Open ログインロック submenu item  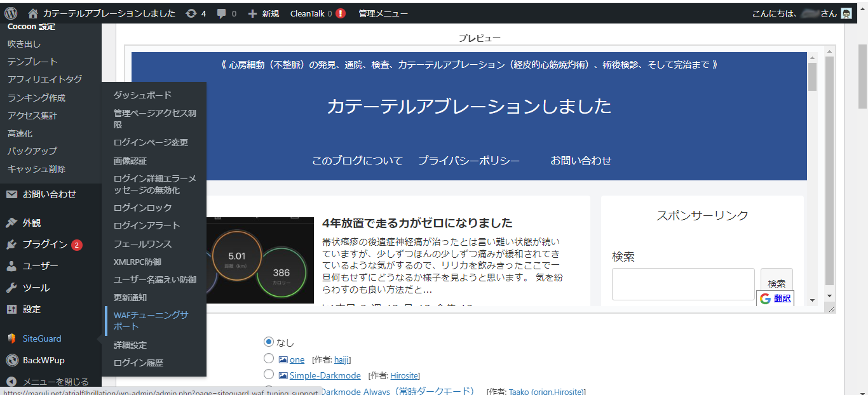tap(142, 208)
